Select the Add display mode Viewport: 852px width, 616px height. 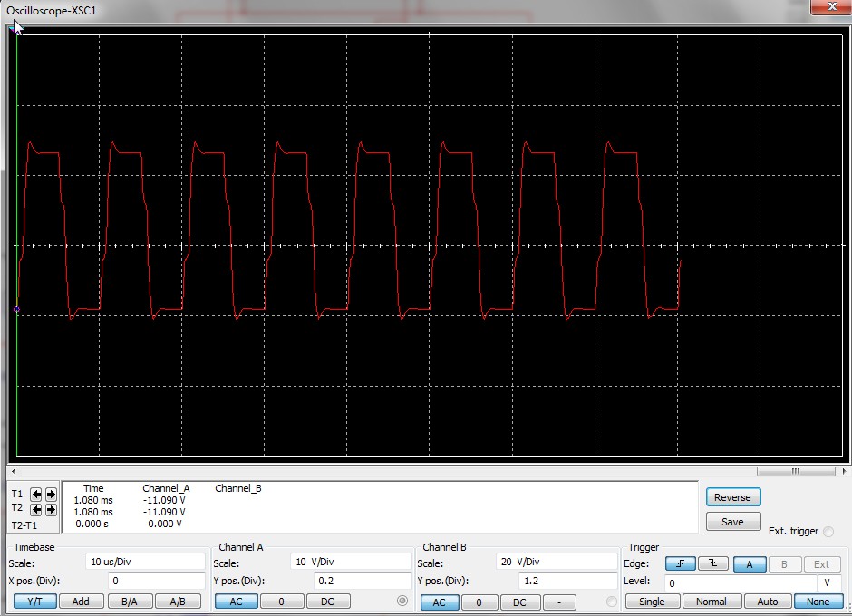coord(81,602)
